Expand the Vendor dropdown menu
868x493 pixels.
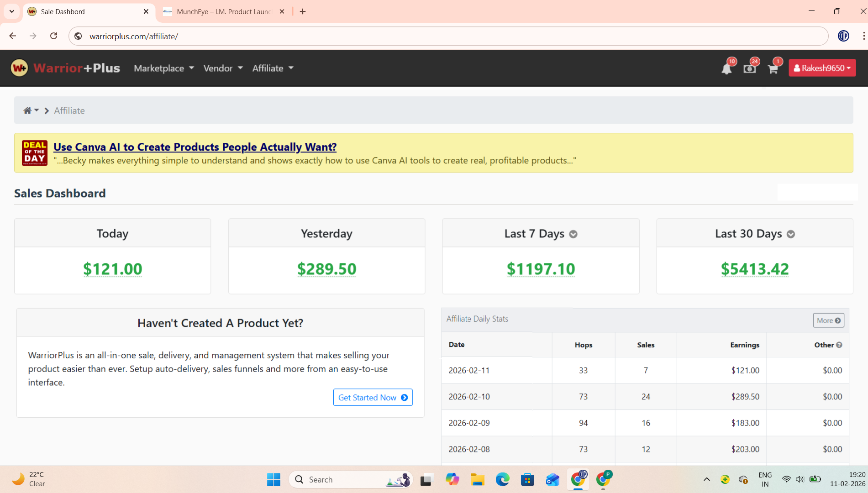(x=223, y=68)
